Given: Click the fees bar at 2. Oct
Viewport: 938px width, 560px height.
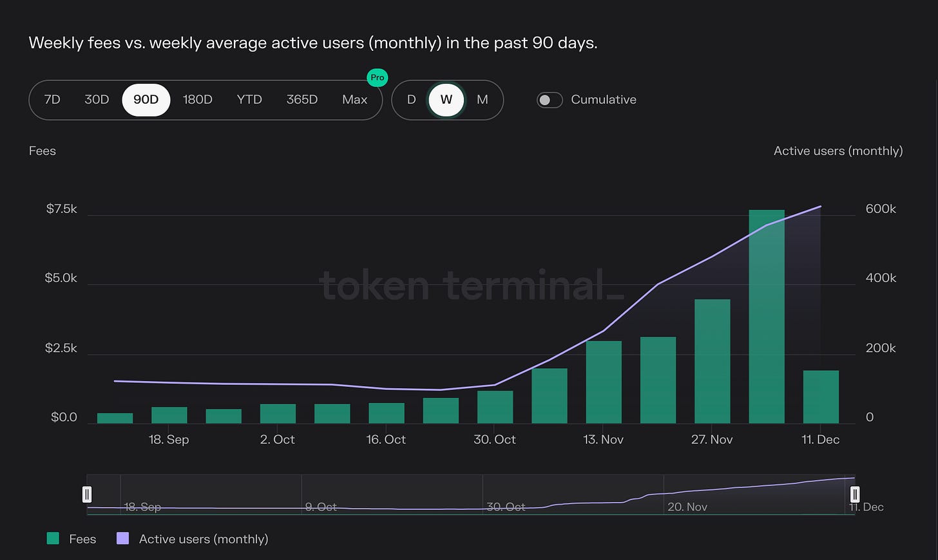Looking at the screenshot, I should [278, 414].
